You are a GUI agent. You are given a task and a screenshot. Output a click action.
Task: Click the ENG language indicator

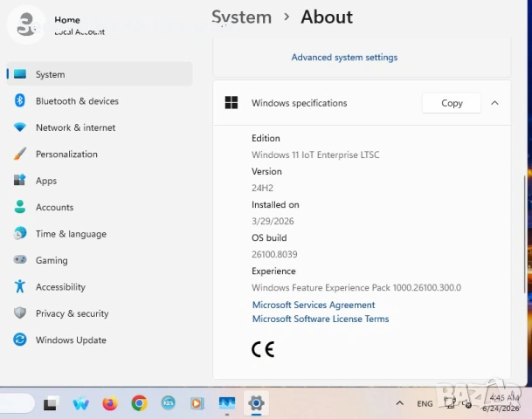tap(425, 404)
